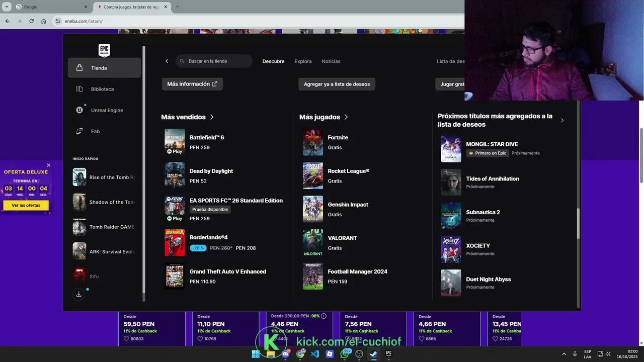
Task: Switch to the Noticias tab
Action: (331, 61)
